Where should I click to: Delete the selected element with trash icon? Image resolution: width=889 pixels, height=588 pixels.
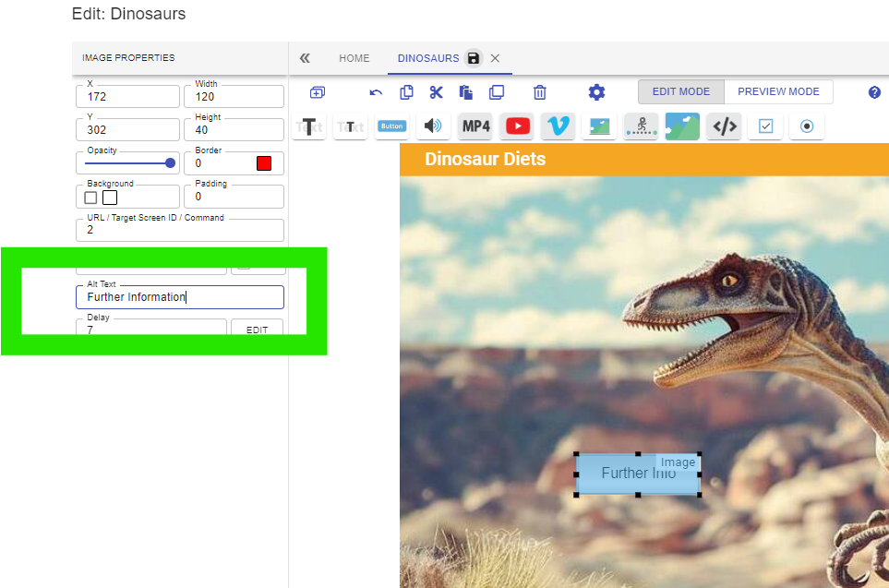point(540,92)
